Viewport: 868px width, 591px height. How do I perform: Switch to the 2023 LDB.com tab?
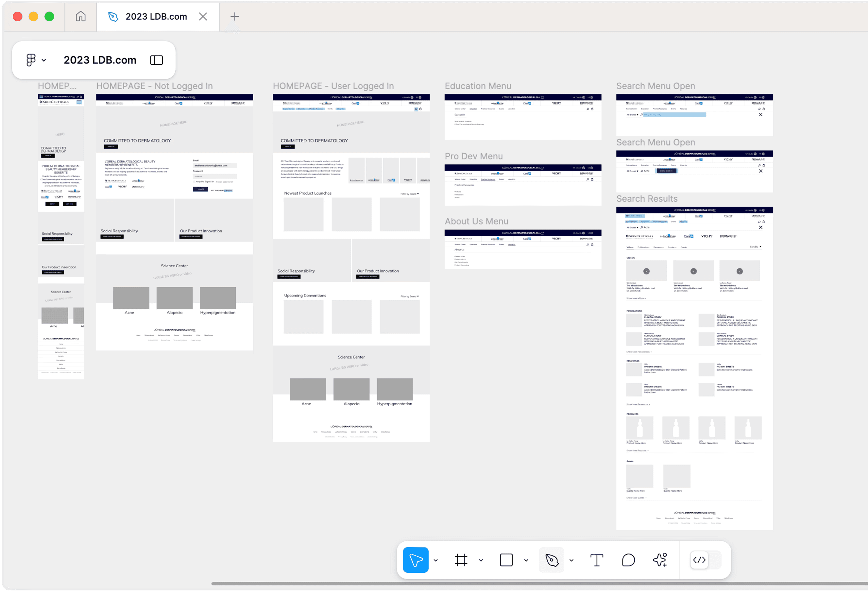[156, 16]
